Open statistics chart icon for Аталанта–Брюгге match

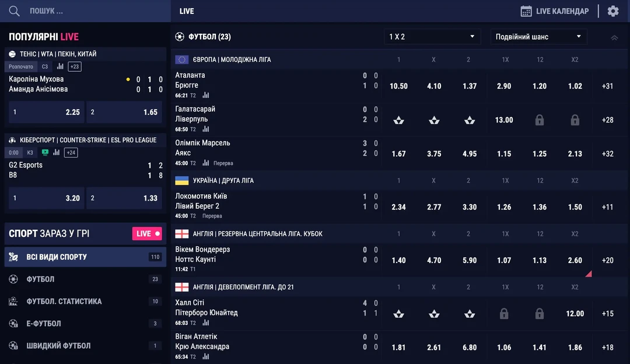coord(206,95)
